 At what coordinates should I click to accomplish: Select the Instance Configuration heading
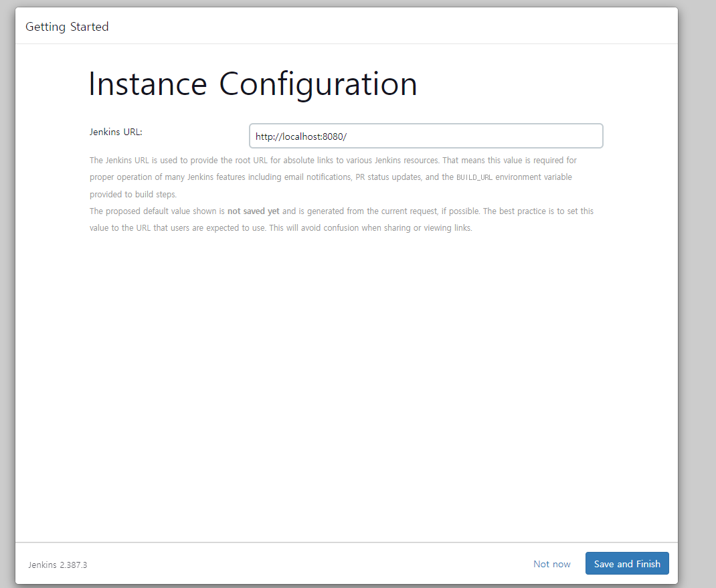[252, 84]
